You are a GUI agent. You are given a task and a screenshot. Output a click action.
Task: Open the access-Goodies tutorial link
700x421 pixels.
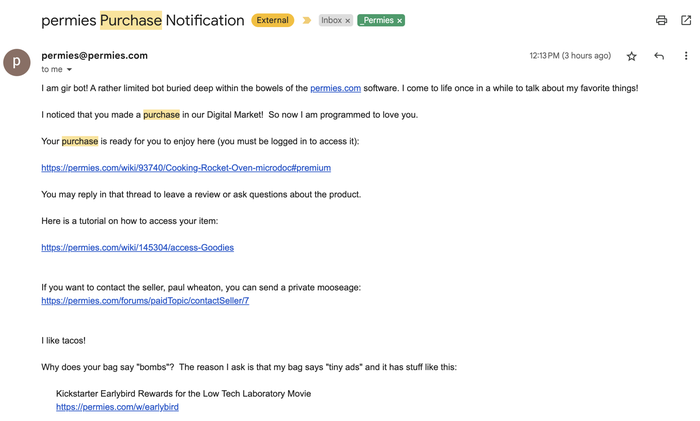[x=137, y=247]
